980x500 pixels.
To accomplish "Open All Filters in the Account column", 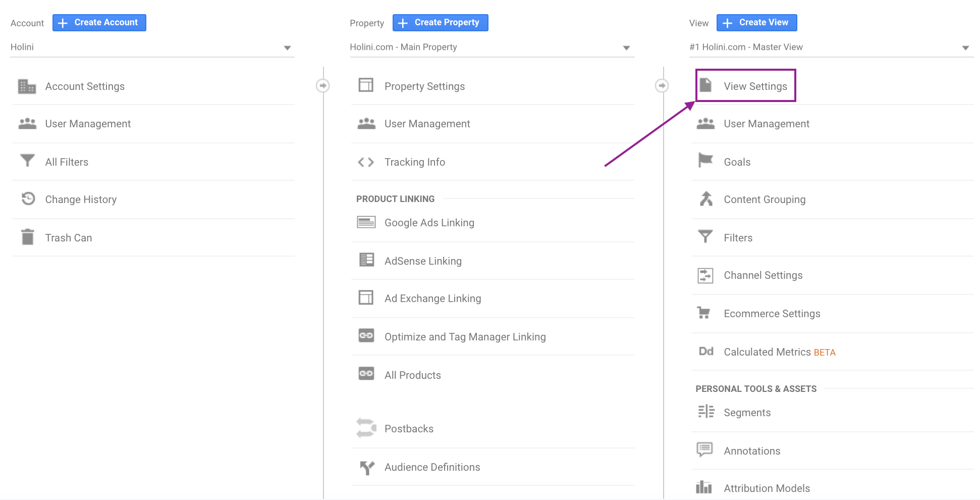I will (x=67, y=162).
